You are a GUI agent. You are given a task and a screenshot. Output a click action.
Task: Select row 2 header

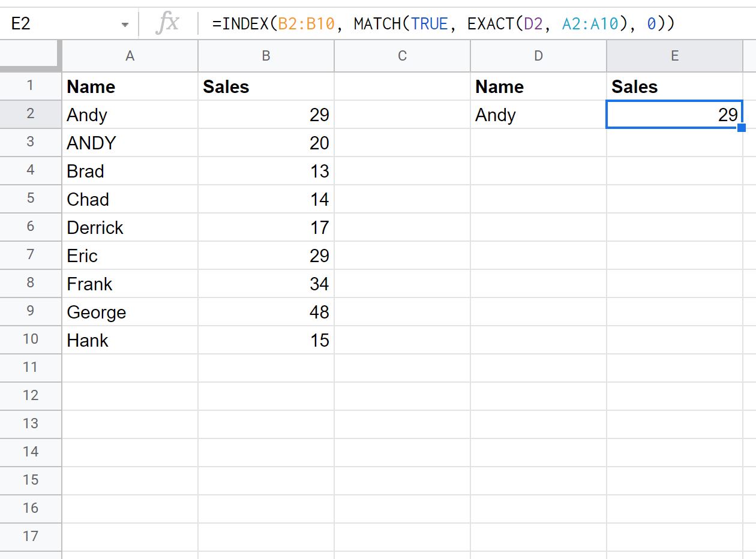coord(31,114)
